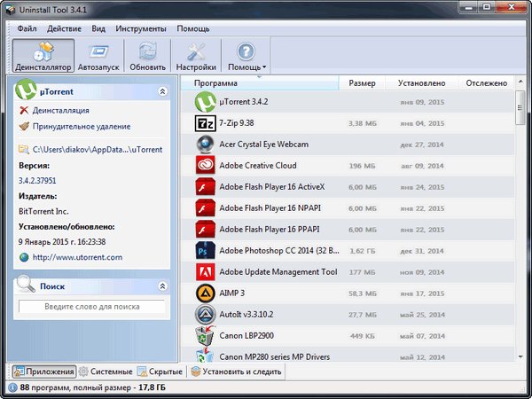The image size is (532, 399).
Task: Click the Uninstall Tool app icon in title bar
Action: point(11,10)
